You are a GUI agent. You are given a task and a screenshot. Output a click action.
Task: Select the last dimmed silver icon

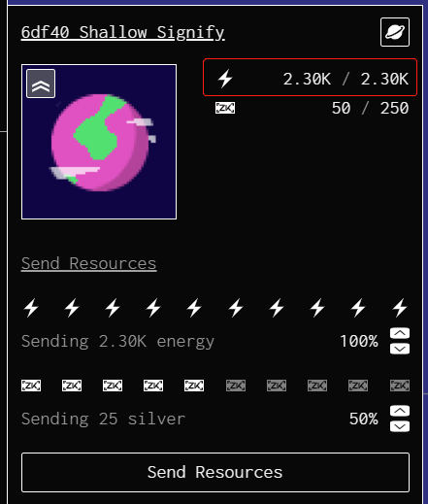coord(400,386)
